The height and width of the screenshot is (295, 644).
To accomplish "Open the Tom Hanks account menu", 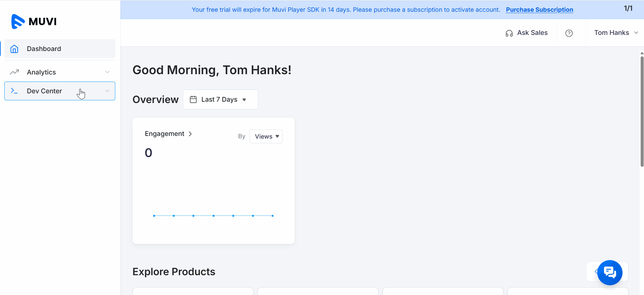I will (615, 33).
